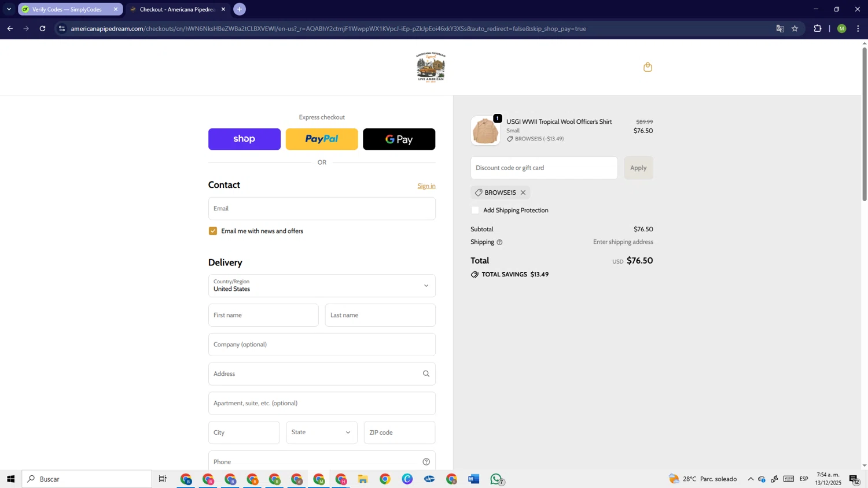Viewport: 868px width, 488px height.
Task: Click the Apartment, suite, etc. field
Action: pos(322,403)
